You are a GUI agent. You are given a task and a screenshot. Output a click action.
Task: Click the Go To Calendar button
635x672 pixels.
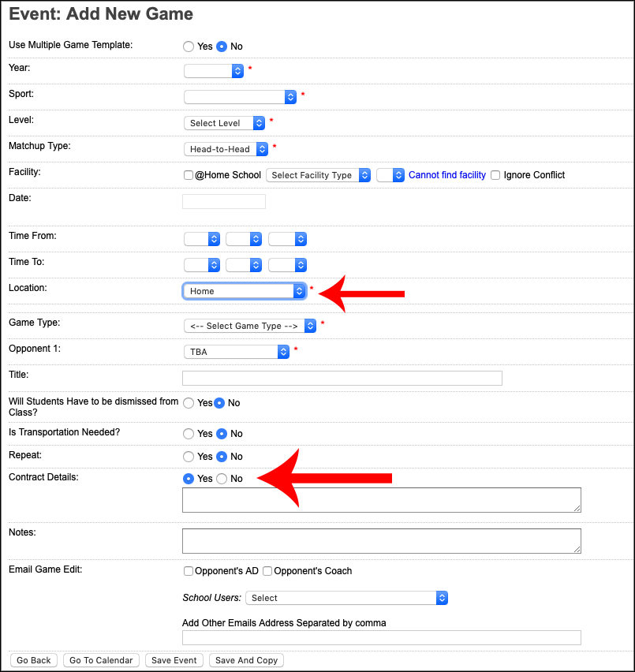coord(101,660)
